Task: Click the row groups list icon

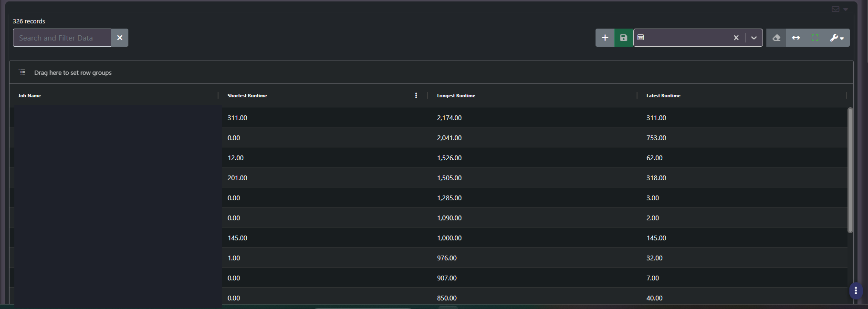Action: point(22,72)
